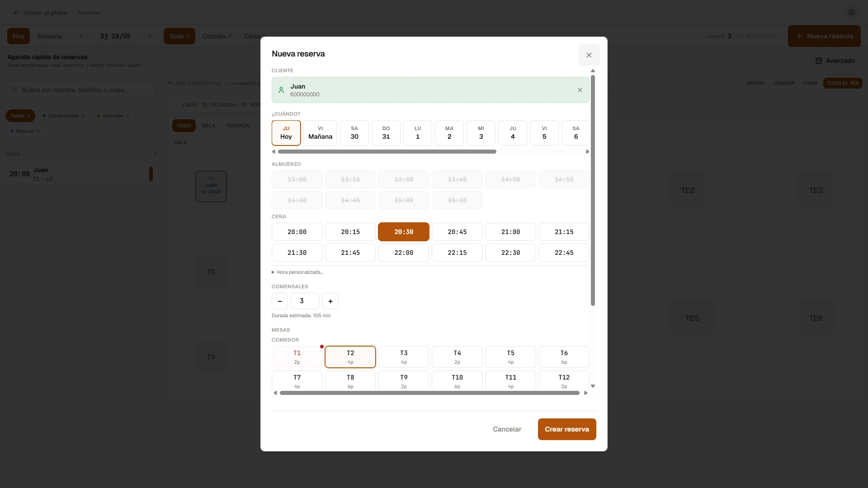868x488 pixels.
Task: Click the Crear reserva button
Action: coord(567,429)
